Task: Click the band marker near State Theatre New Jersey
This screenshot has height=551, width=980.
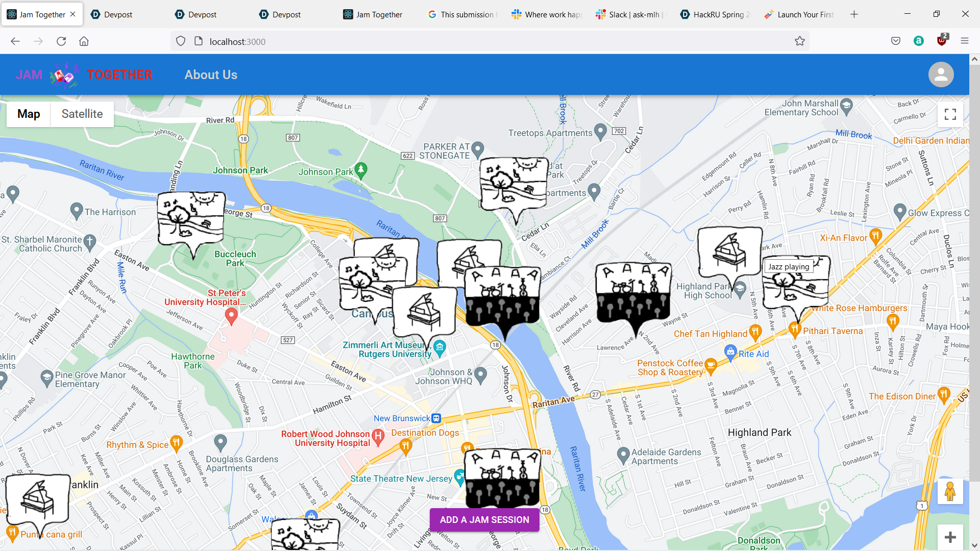Action: (502, 477)
